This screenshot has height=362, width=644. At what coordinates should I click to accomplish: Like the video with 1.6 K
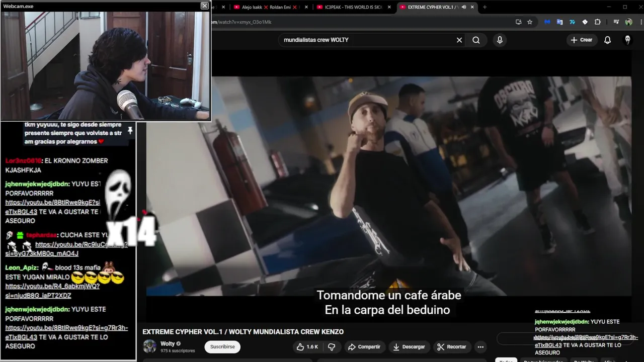[307, 347]
